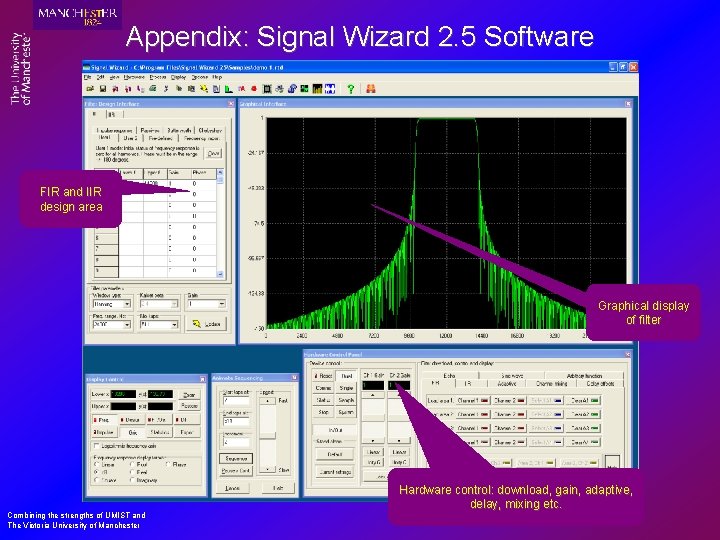Click the Sequence button in Animate Sequencing
720x540 pixels.
[236, 458]
